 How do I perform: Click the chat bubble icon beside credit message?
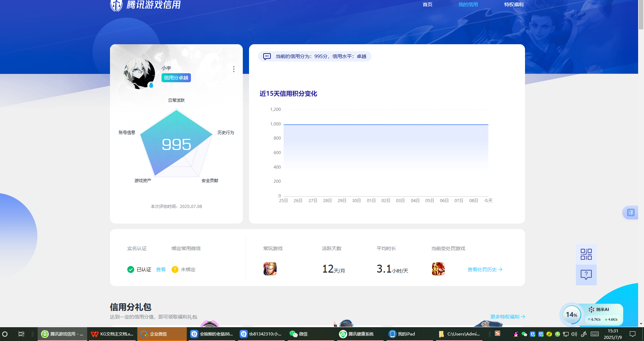(267, 56)
